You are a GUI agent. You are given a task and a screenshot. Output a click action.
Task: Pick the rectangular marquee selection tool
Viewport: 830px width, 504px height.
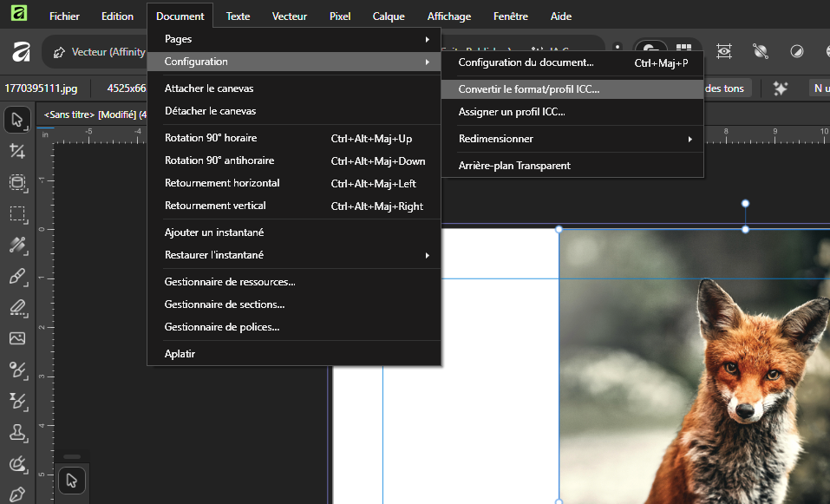click(17, 213)
